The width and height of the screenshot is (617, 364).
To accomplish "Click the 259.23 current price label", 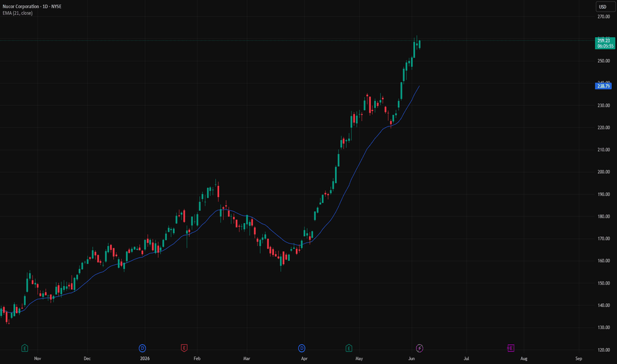I will click(x=605, y=43).
